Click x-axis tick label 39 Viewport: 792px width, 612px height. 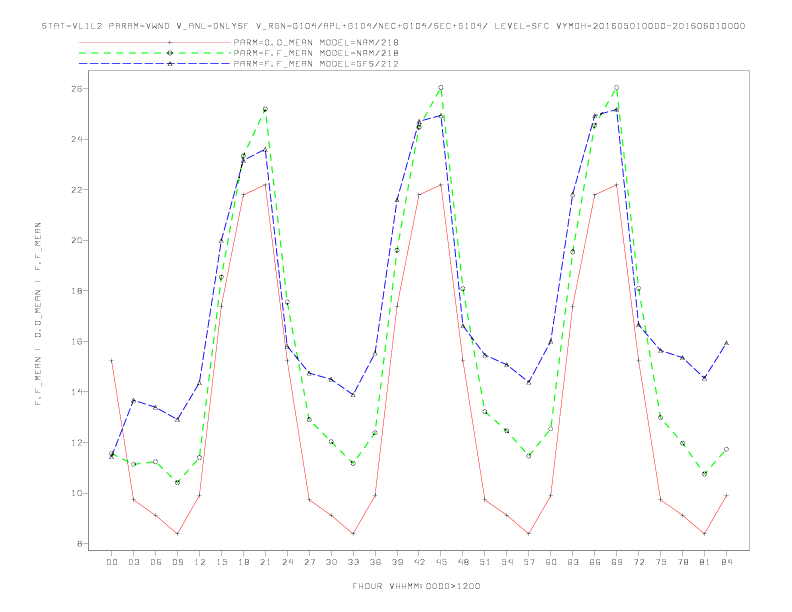[397, 562]
